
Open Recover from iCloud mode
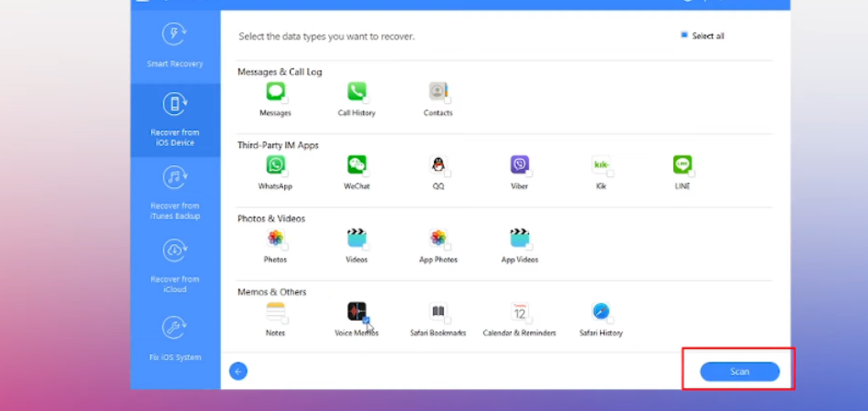175,265
